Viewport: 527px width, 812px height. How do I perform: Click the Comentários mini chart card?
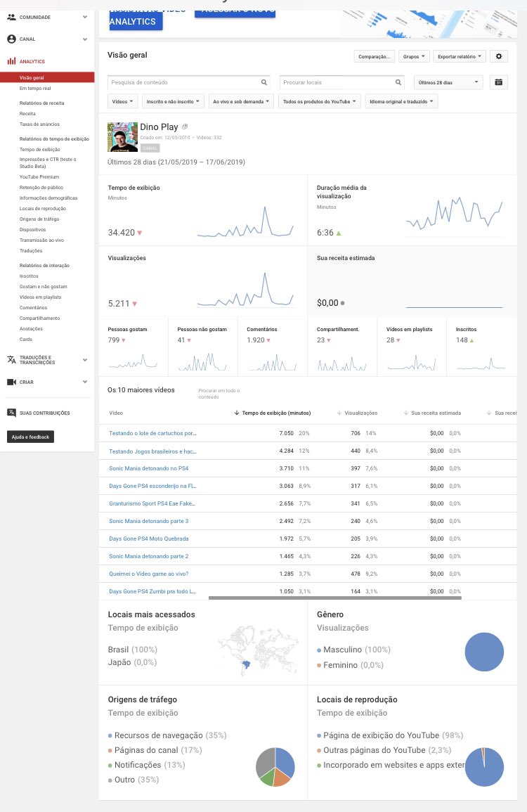coord(273,347)
